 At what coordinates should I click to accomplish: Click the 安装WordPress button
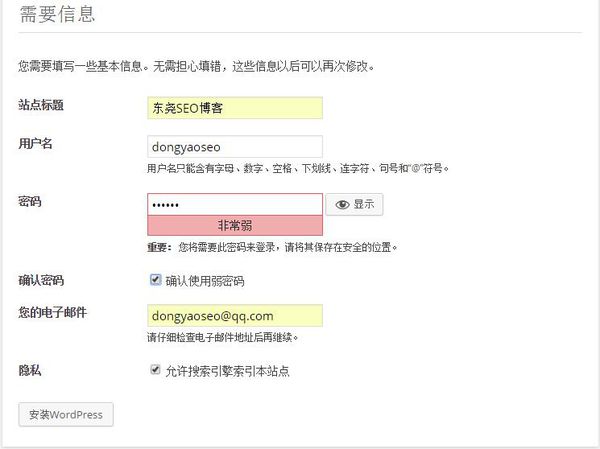click(x=66, y=414)
